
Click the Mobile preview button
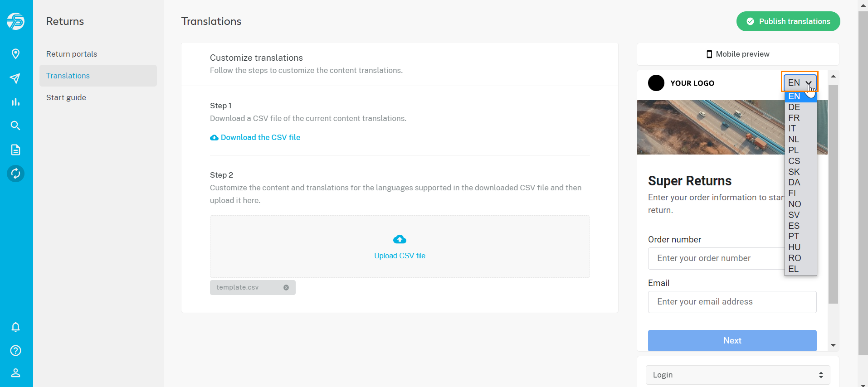[738, 54]
